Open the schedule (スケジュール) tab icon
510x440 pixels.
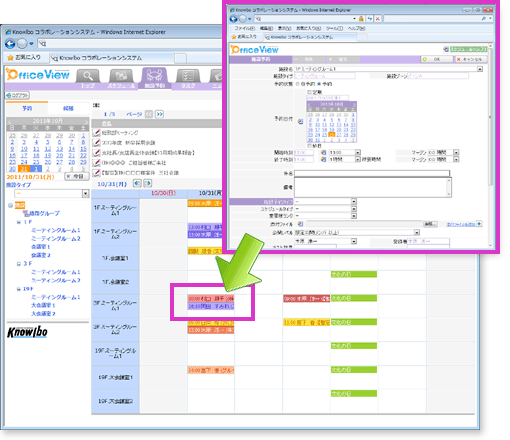pos(121,76)
